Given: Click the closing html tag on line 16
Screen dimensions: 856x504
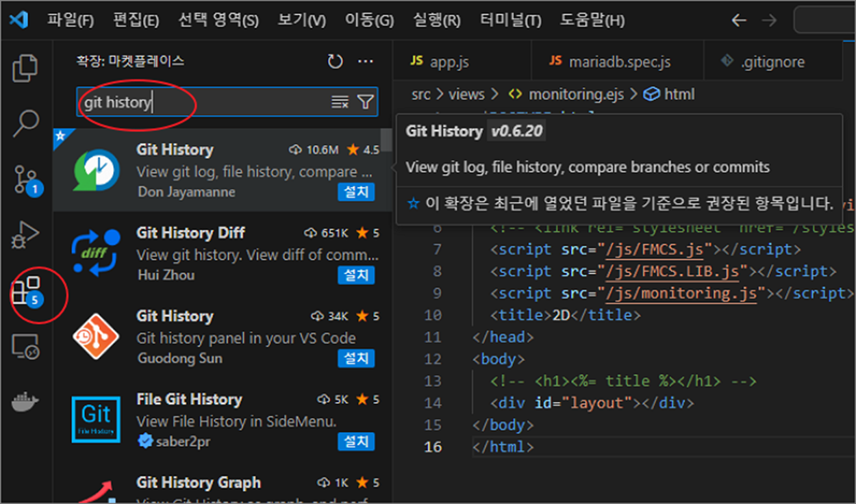Looking at the screenshot, I should pyautogui.click(x=503, y=446).
